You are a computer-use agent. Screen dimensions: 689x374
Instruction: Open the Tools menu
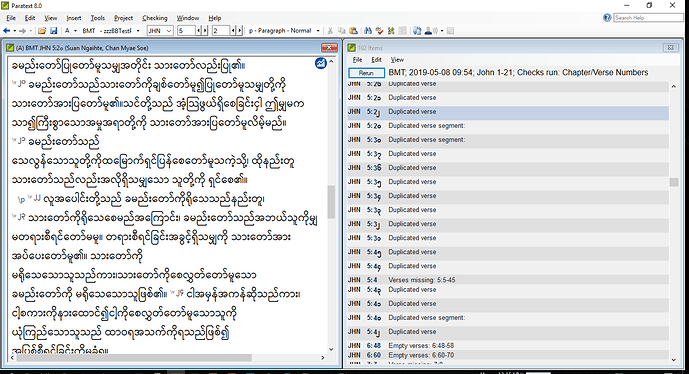pos(98,18)
